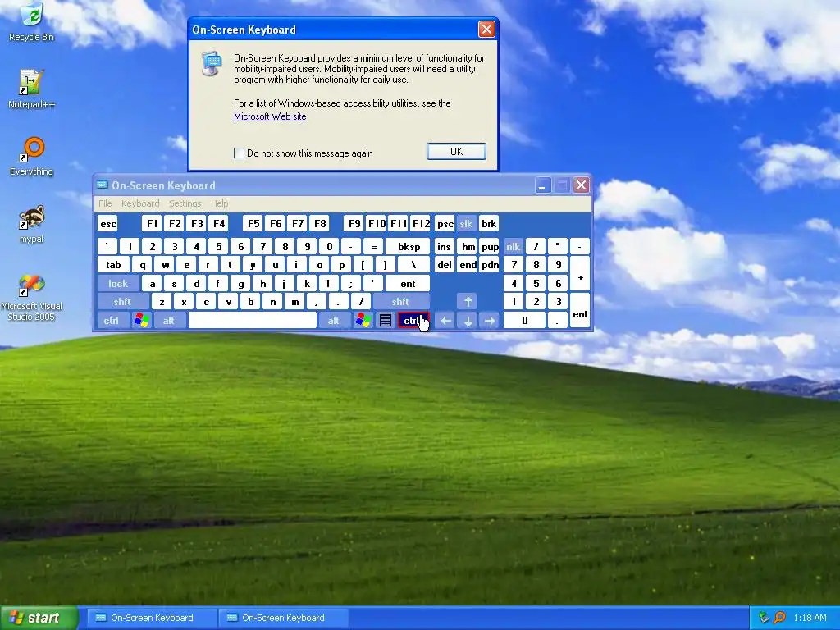Click the pup page up key
The width and height of the screenshot is (840, 630).
tap(490, 246)
